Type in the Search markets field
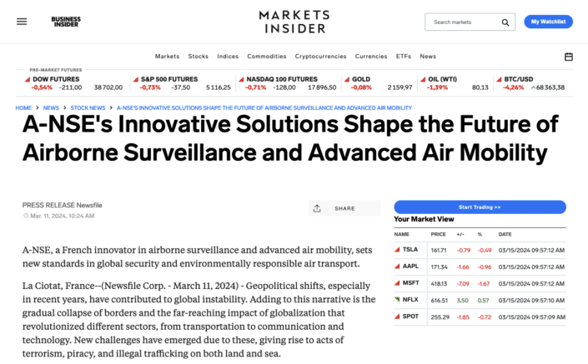Screen dimensions: 588x364 point(464,22)
